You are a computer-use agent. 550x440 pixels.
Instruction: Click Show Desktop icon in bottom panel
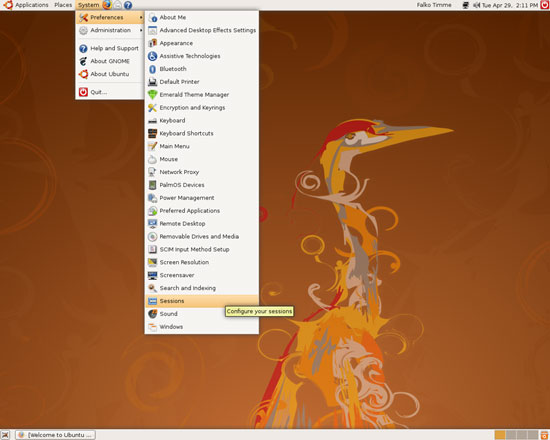coord(5,435)
